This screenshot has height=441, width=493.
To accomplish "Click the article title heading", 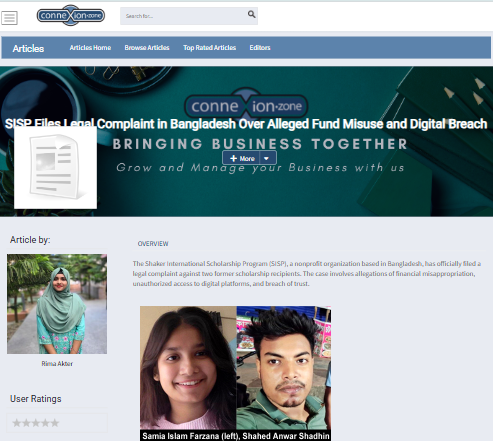I will [246, 124].
